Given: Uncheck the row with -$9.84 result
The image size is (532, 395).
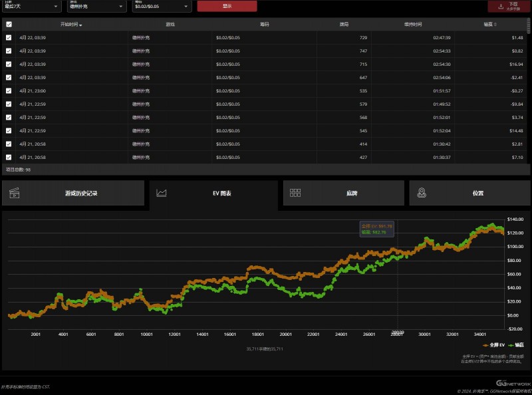Looking at the screenshot, I should point(9,104).
